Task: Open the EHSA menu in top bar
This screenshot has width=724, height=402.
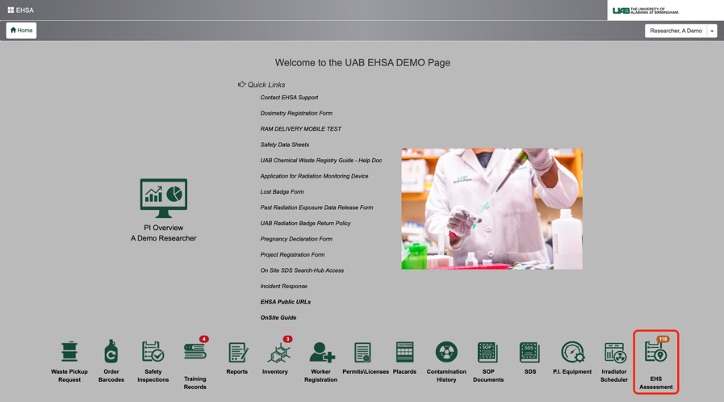Action: click(x=20, y=10)
